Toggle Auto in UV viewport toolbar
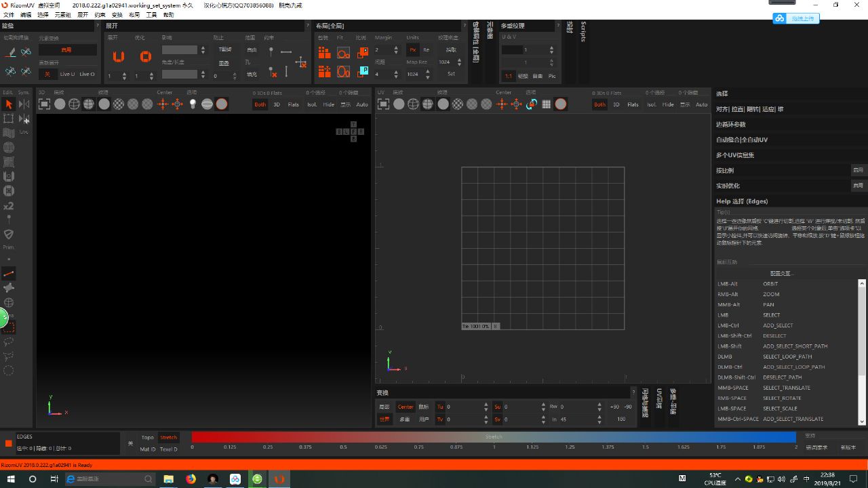Screen dimensions: 868x488 pos(701,104)
